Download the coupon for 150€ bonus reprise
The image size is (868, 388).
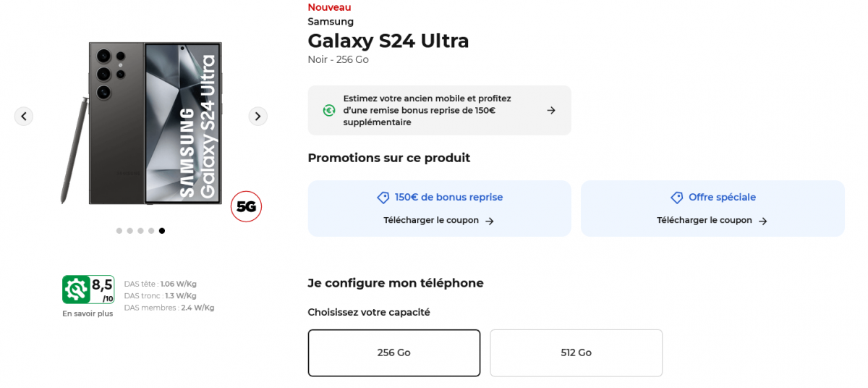pos(438,221)
